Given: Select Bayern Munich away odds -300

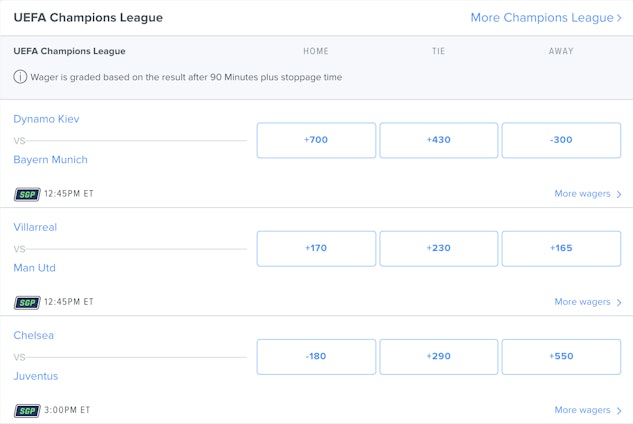Looking at the screenshot, I should tap(561, 140).
